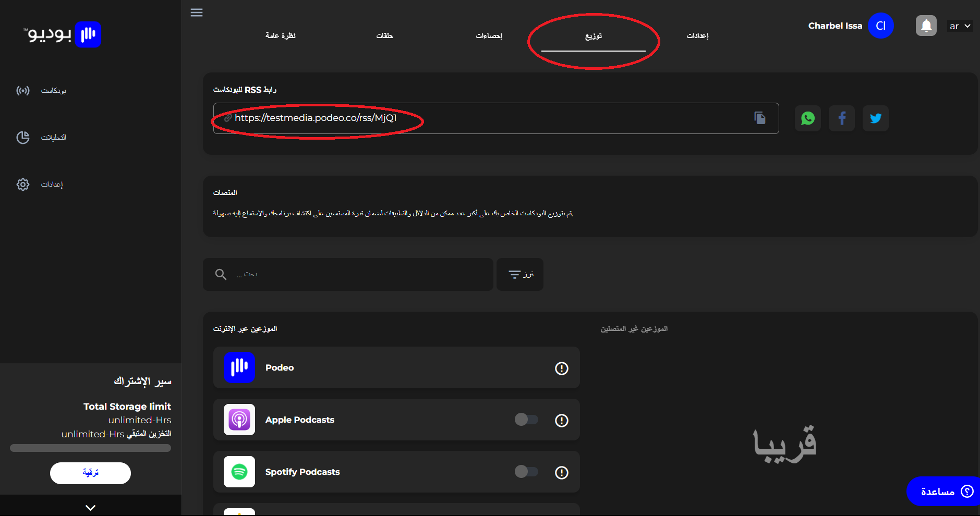980x516 pixels.
Task: Share RSS via Twitter icon
Action: point(876,118)
